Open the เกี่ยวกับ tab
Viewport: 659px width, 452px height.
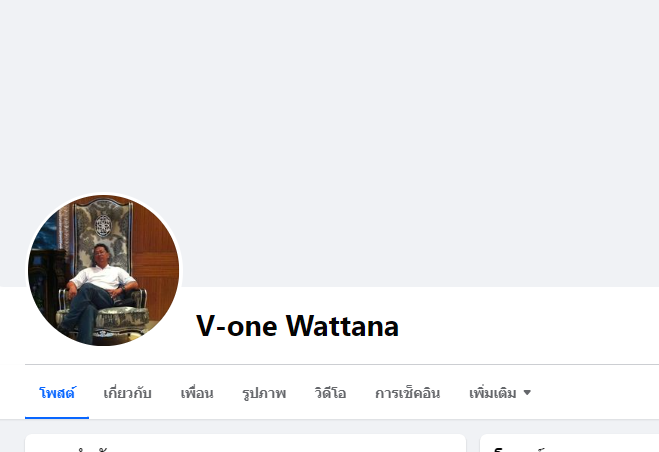[x=127, y=393]
